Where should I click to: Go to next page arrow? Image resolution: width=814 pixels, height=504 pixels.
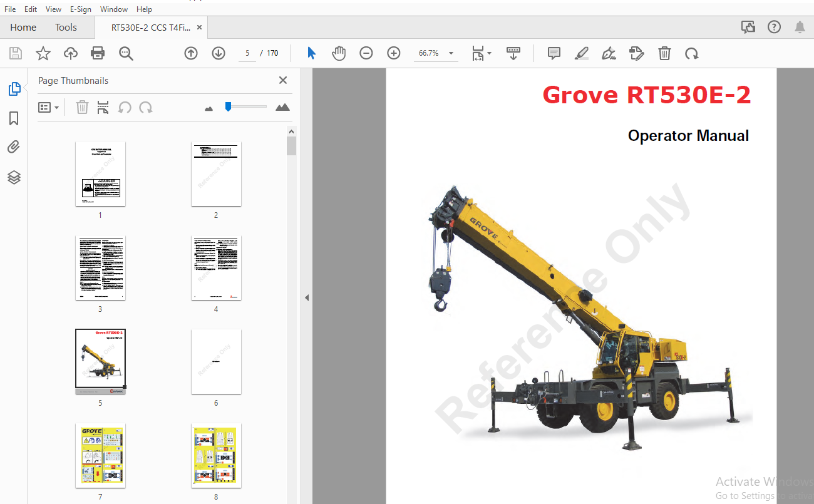tap(219, 53)
